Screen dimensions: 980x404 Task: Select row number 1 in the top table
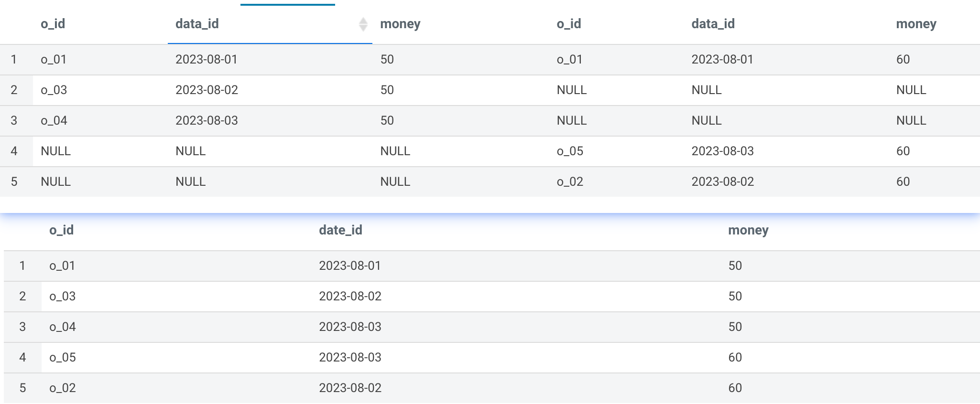pyautogui.click(x=14, y=60)
